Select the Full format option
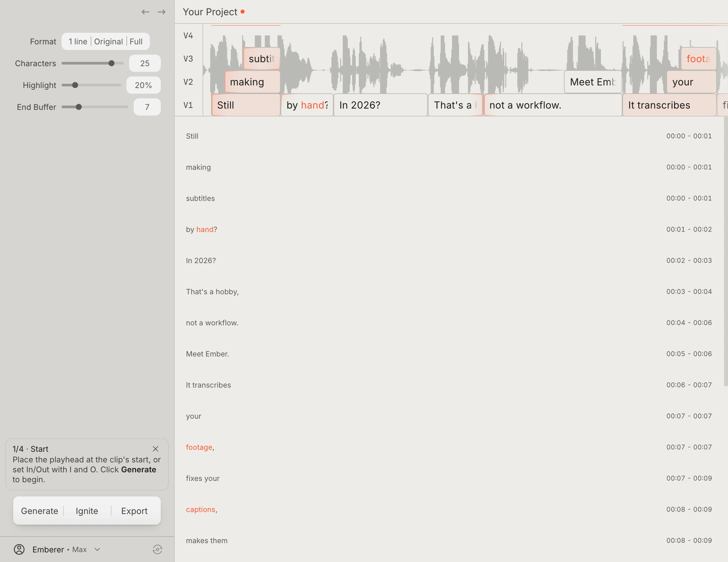 [136, 42]
